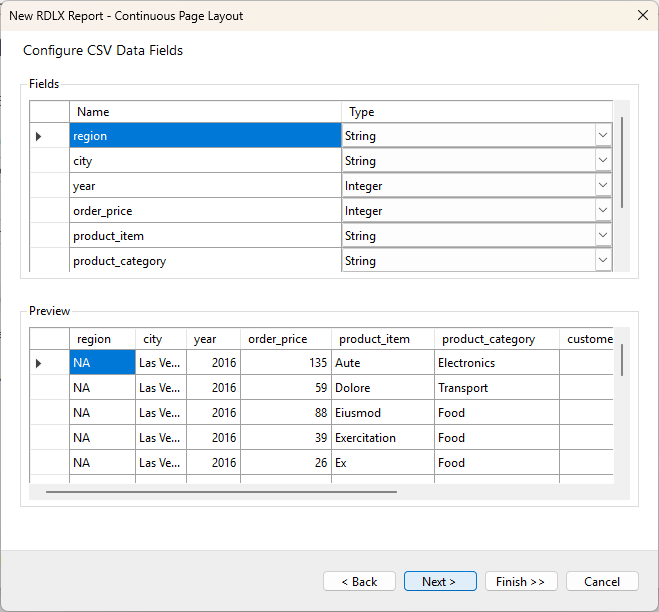This screenshot has width=659, height=612.
Task: Select the order_price field name cell
Action: (205, 211)
